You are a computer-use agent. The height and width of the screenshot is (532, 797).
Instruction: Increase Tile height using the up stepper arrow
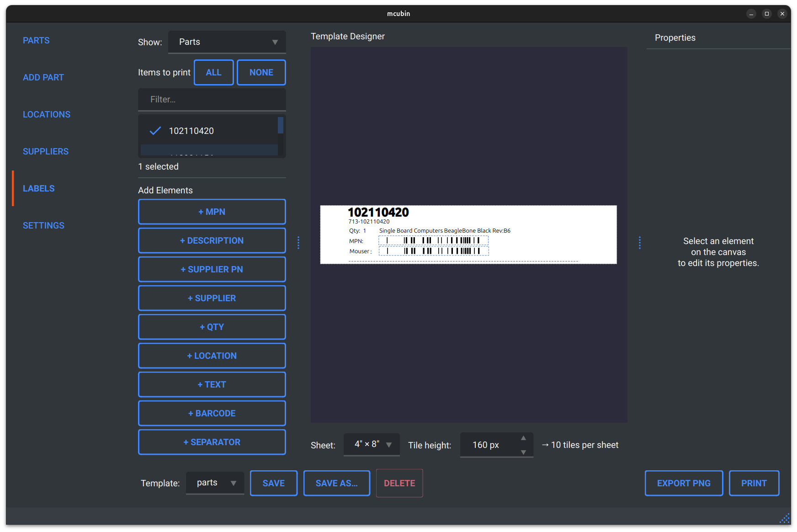point(523,438)
